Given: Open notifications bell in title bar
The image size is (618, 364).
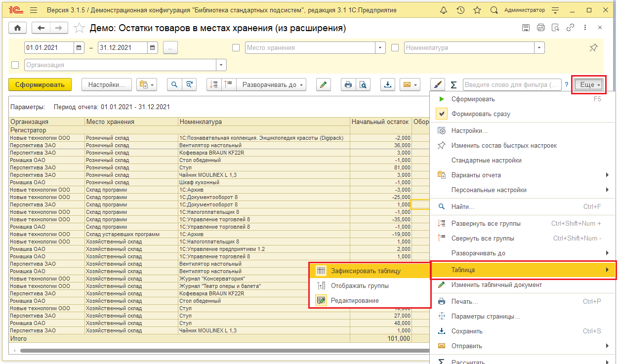Looking at the screenshot, I should point(444,10).
